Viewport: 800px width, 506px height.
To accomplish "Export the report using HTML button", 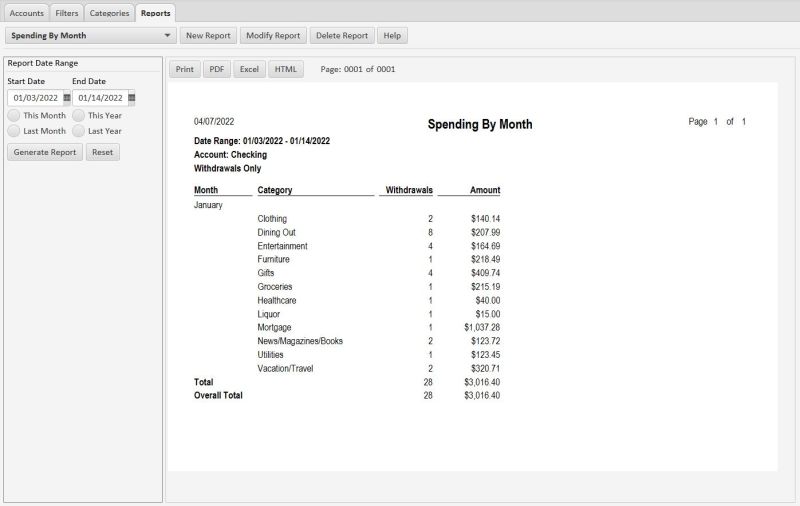I will click(x=286, y=69).
